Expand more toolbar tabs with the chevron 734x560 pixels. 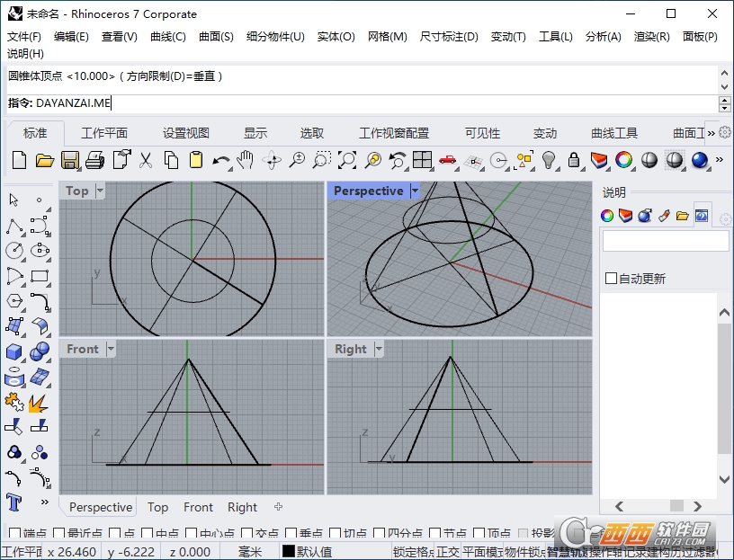(711, 133)
